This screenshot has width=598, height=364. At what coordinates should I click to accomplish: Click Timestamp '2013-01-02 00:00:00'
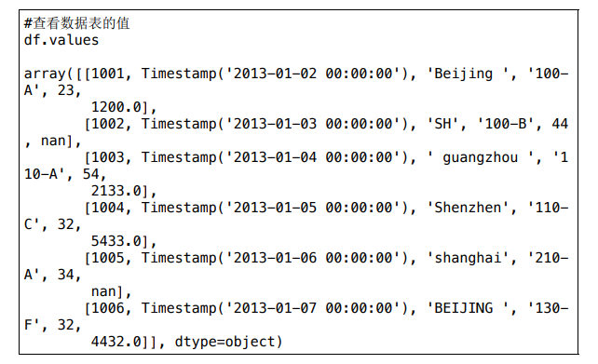coord(274,74)
